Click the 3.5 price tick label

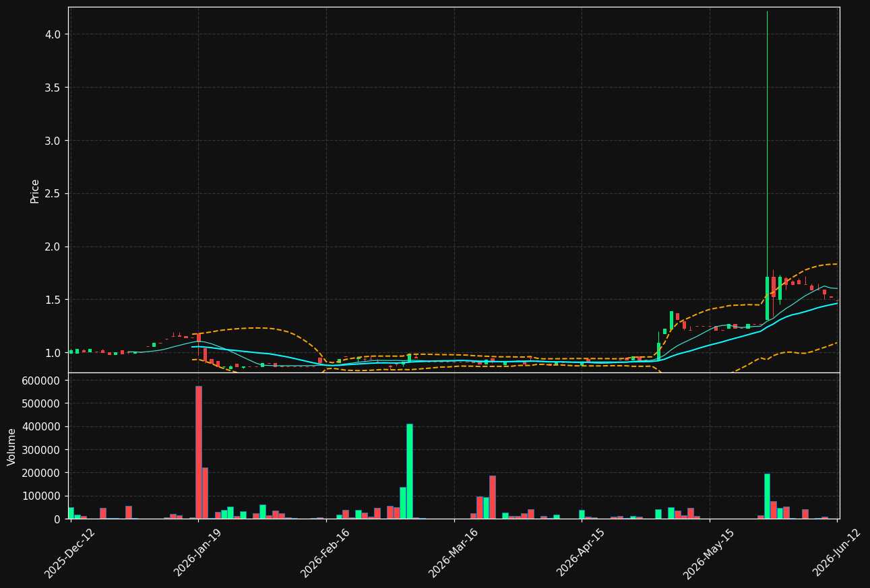coord(53,88)
